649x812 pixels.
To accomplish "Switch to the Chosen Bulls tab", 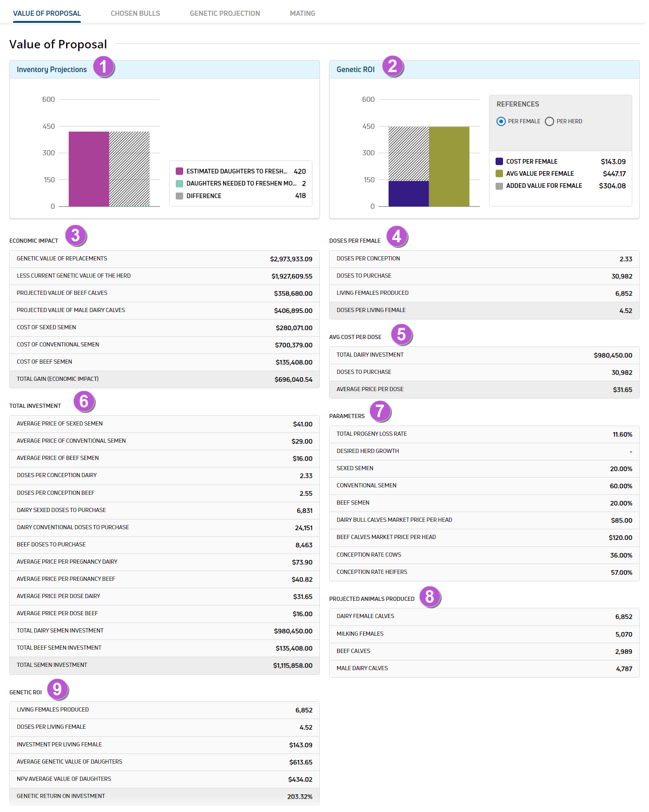I will (x=135, y=13).
